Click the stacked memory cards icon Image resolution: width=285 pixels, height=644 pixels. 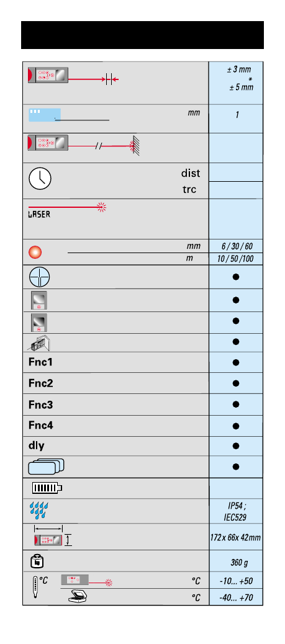[x=47, y=467]
